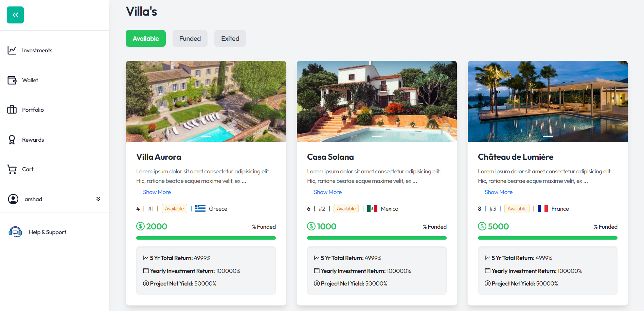Click the arshad user avatar icon
The image size is (644, 311).
tap(13, 199)
